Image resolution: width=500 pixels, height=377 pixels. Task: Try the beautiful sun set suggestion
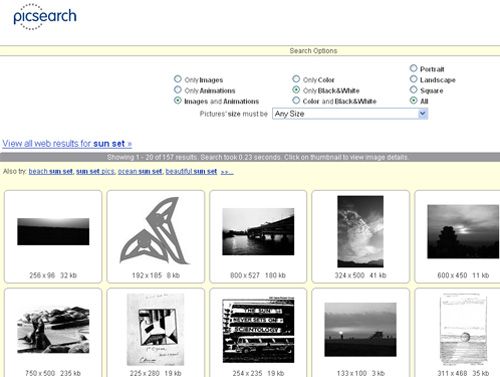(x=191, y=171)
